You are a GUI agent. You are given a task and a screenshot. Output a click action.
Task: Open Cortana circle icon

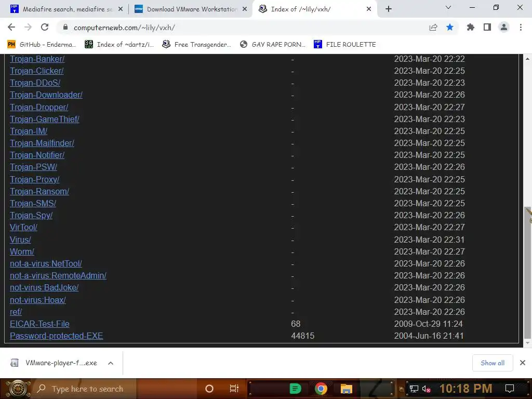209,389
